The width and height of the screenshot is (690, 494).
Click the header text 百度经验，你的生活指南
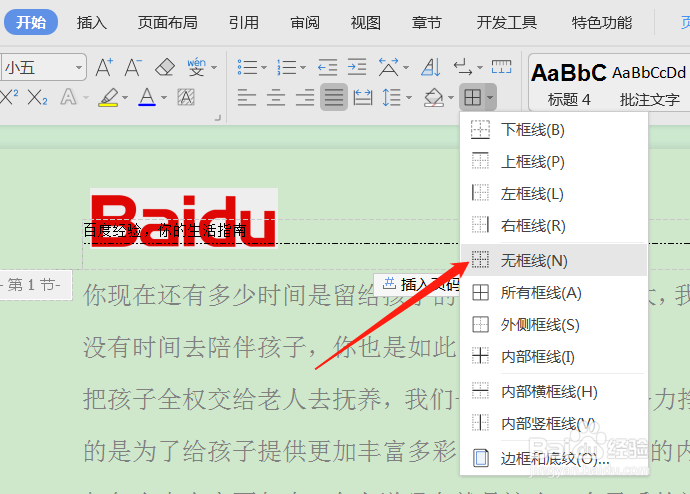click(x=165, y=230)
